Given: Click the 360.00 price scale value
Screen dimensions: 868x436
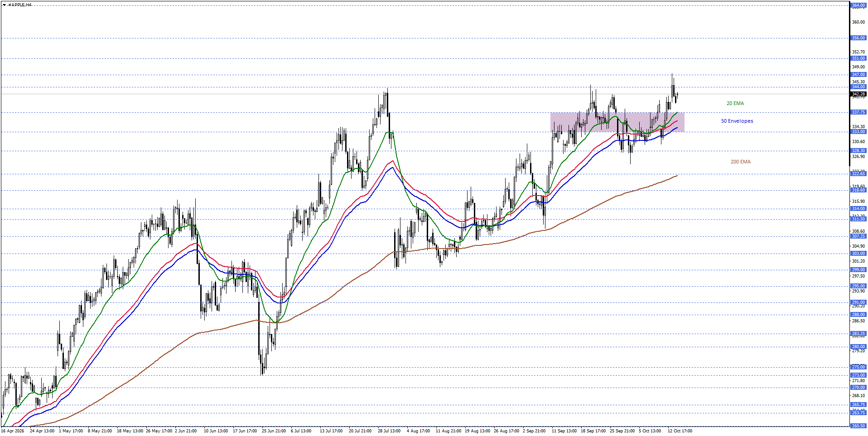Looking at the screenshot, I should pos(858,22).
